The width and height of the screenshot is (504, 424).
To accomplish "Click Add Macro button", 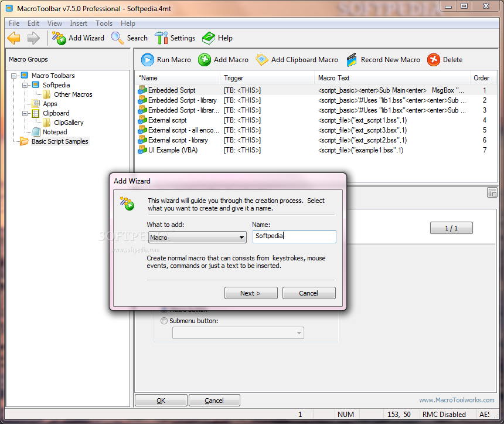I will pos(223,60).
